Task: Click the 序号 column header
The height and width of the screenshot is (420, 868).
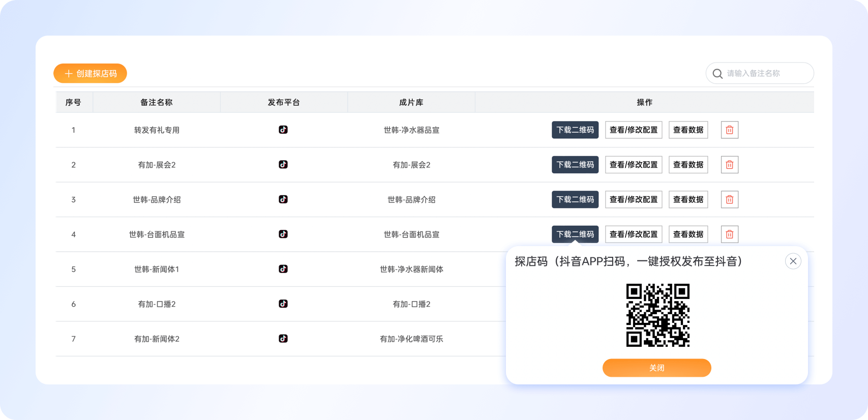Action: click(73, 102)
